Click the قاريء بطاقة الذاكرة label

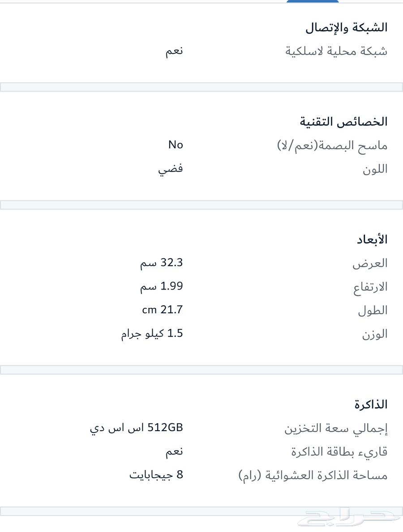coord(339,452)
